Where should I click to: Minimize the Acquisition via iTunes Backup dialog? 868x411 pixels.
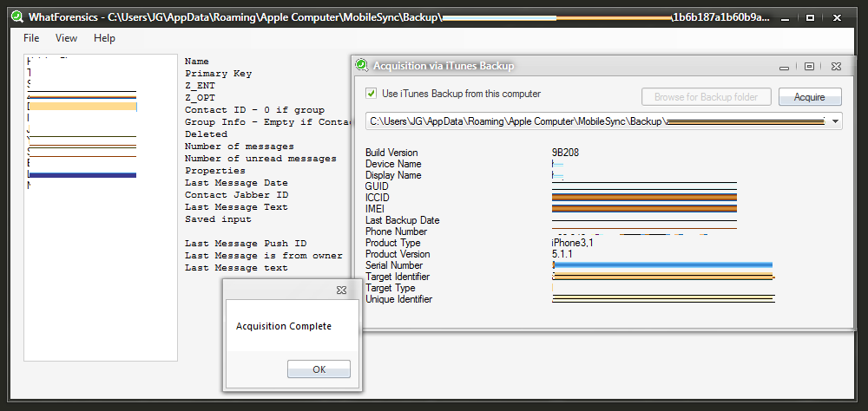(784, 68)
